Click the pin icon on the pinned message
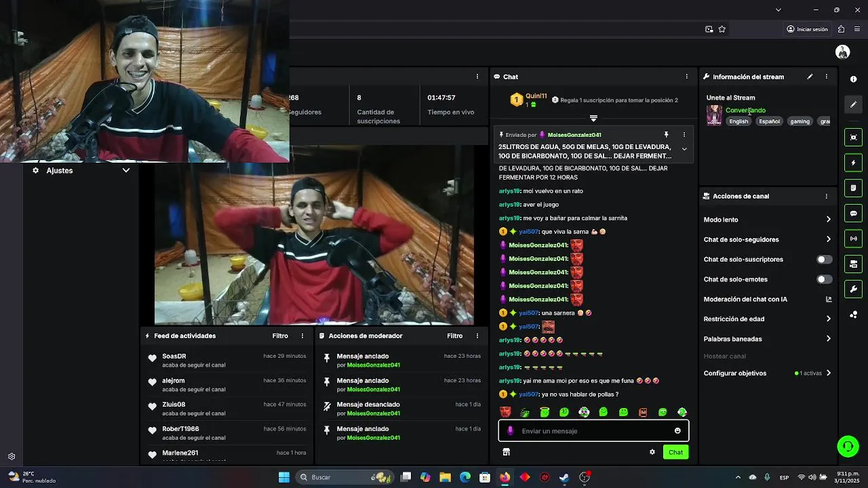The height and width of the screenshot is (488, 868). coord(666,135)
